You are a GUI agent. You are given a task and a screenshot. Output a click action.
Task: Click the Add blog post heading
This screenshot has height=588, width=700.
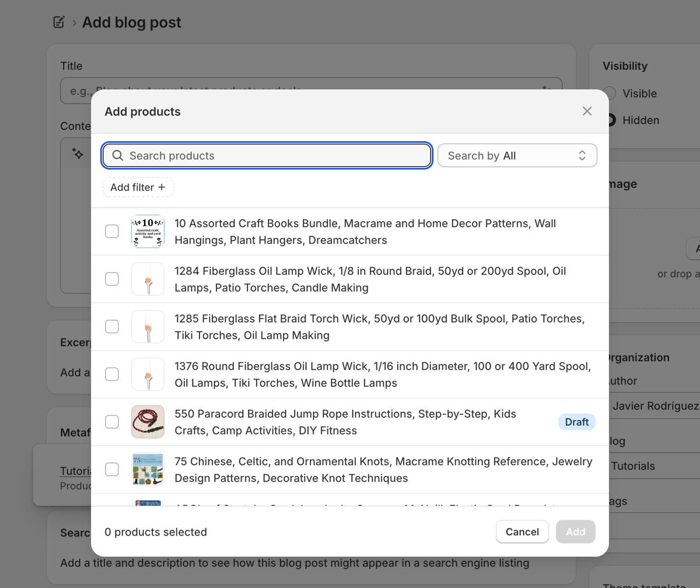coord(132,23)
